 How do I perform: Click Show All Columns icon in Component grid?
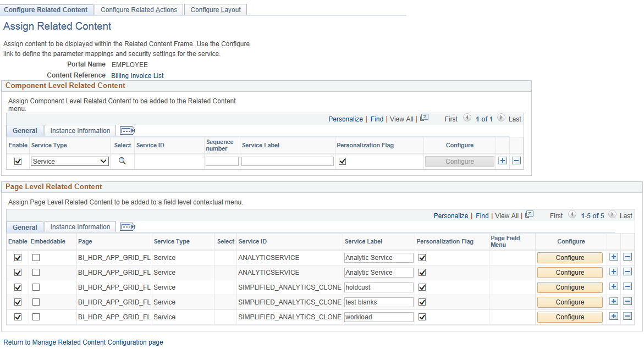tap(128, 131)
